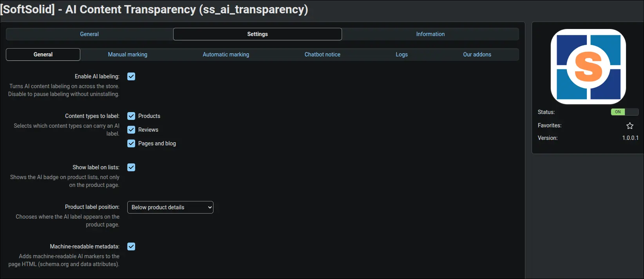Click the Enable AI labeling label
The width and height of the screenshot is (644, 279).
point(97,76)
